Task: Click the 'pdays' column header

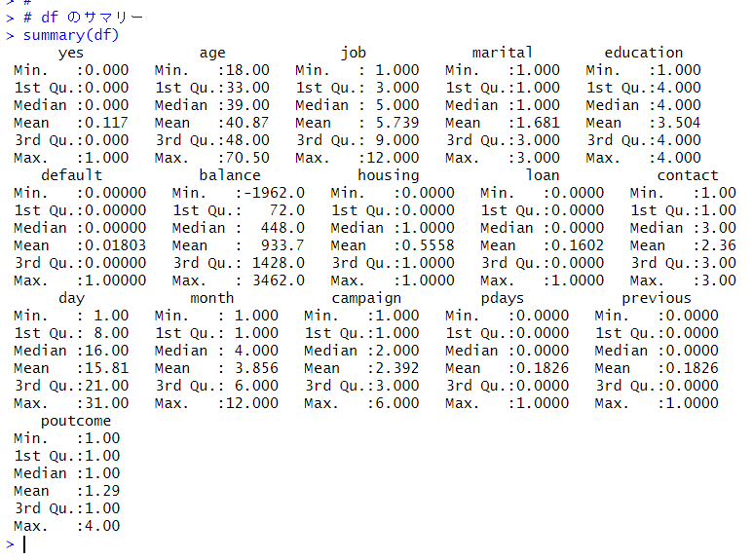Action: tap(502, 298)
